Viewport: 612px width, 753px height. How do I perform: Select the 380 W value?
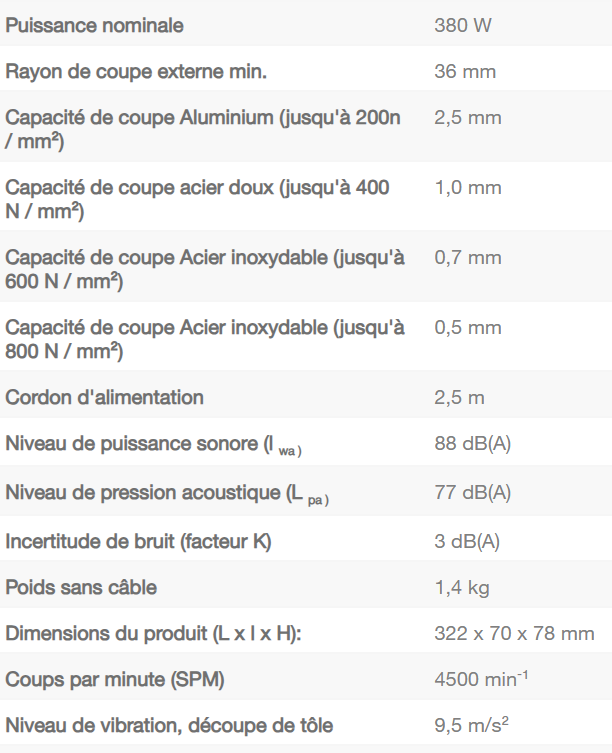coord(463,25)
